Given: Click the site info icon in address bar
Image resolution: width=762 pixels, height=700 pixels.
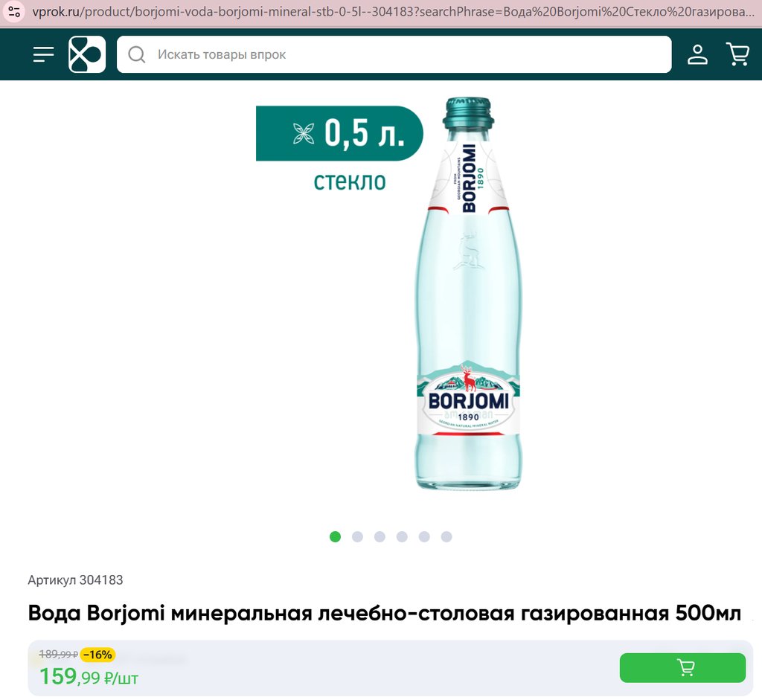Looking at the screenshot, I should [x=14, y=12].
